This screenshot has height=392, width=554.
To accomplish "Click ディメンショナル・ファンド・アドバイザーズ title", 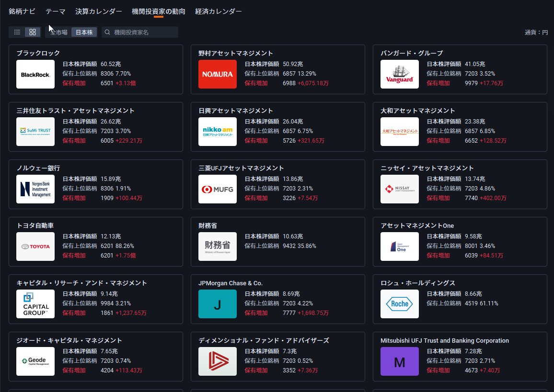I will tap(264, 340).
